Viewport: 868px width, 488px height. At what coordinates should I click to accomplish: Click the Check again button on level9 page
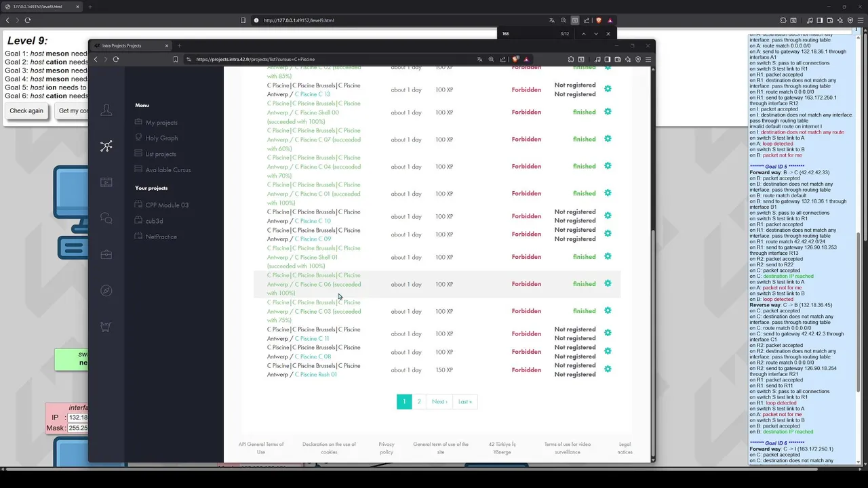pos(26,110)
